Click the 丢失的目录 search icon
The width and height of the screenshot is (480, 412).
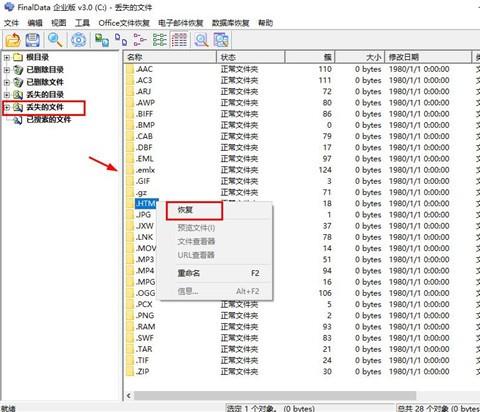(18, 95)
